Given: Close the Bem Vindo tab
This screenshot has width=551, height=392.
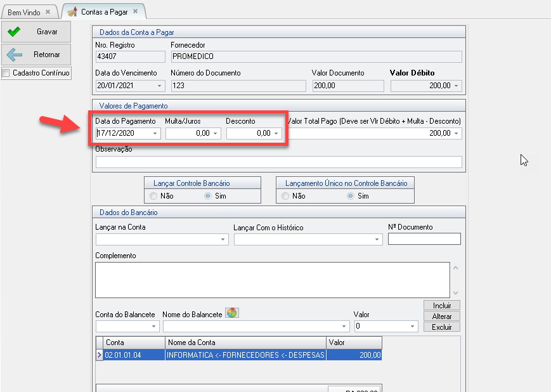Looking at the screenshot, I should point(48,12).
